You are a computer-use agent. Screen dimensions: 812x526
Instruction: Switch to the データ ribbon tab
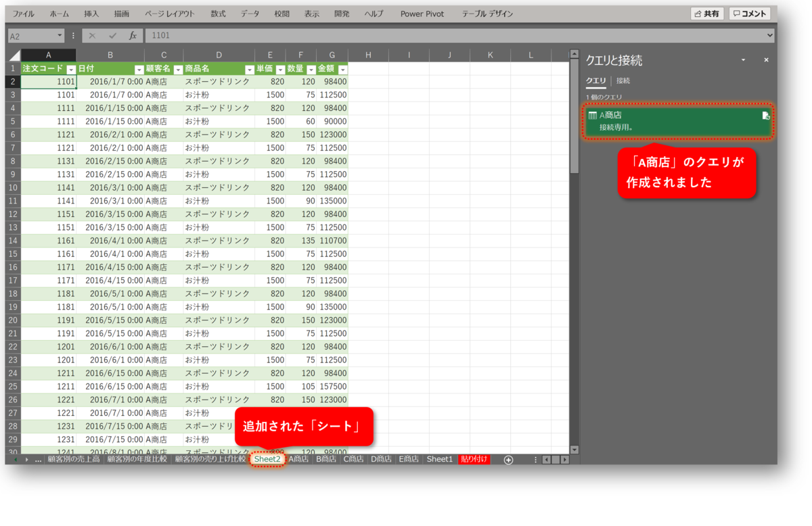[251, 13]
